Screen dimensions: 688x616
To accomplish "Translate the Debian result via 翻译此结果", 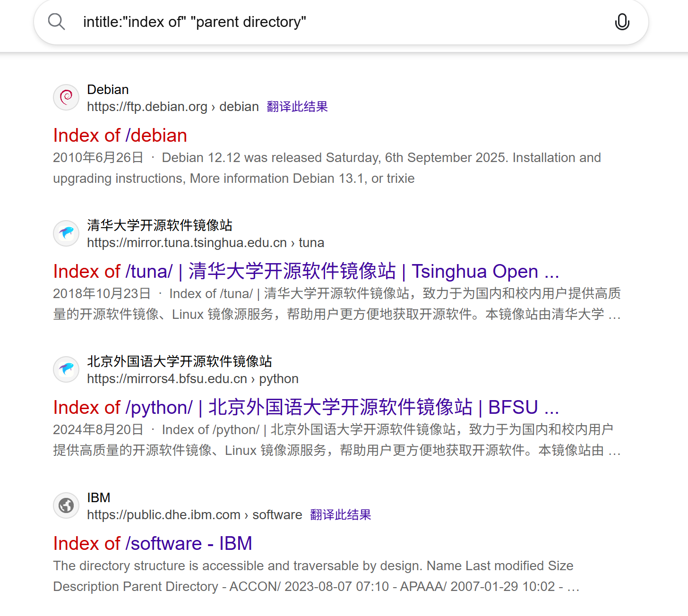I will [297, 107].
